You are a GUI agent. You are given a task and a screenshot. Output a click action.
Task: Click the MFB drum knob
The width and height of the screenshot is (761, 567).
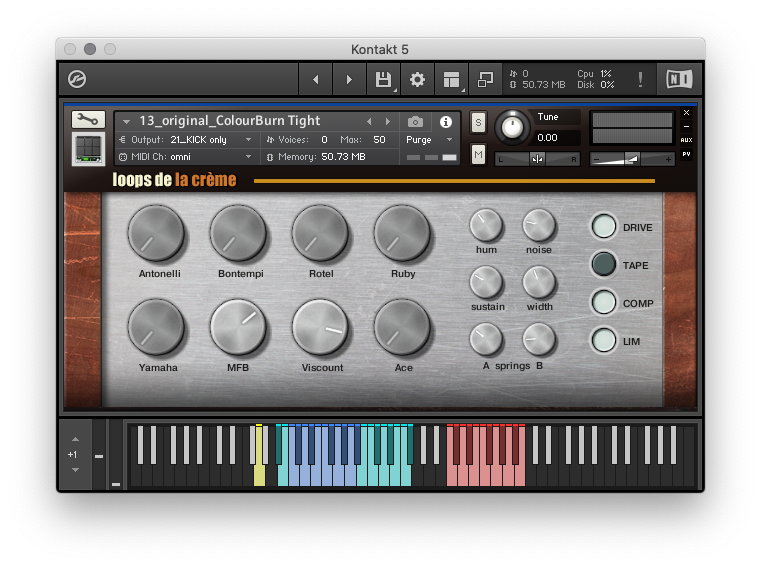(238, 328)
